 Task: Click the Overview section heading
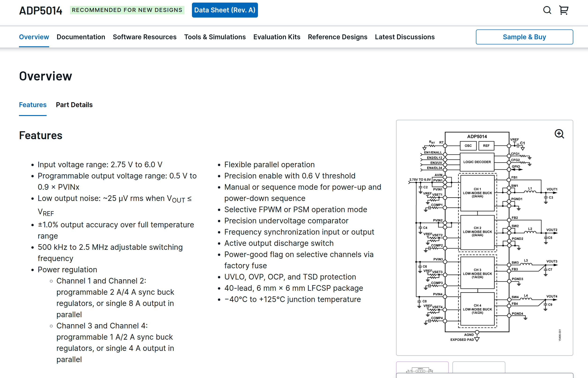click(46, 76)
